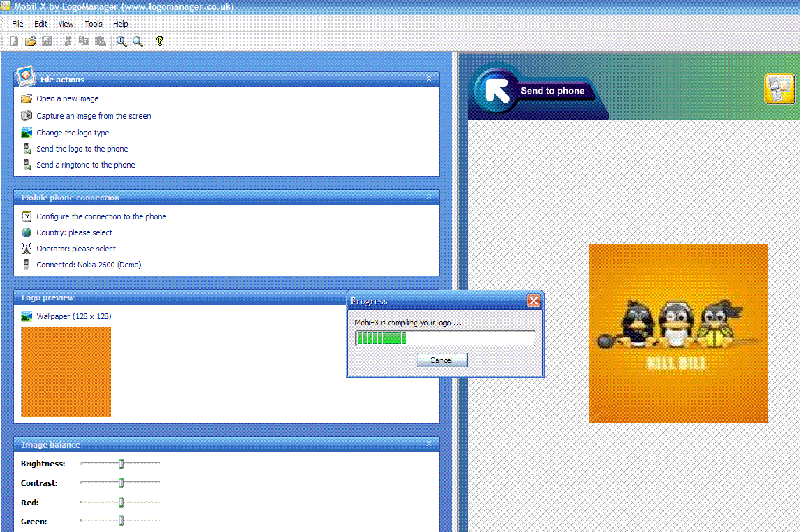Image resolution: width=800 pixels, height=532 pixels.
Task: Click Configure the connection to the phone
Action: 101,216
